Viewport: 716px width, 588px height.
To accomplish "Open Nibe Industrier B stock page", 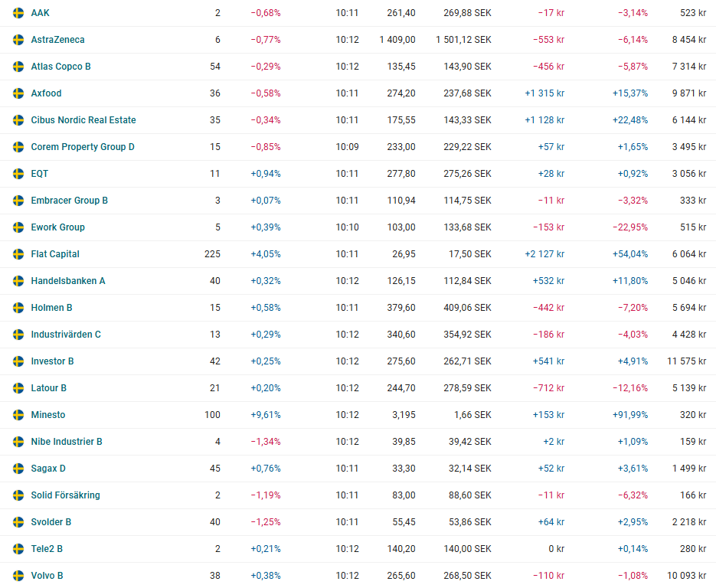I will pyautogui.click(x=67, y=442).
